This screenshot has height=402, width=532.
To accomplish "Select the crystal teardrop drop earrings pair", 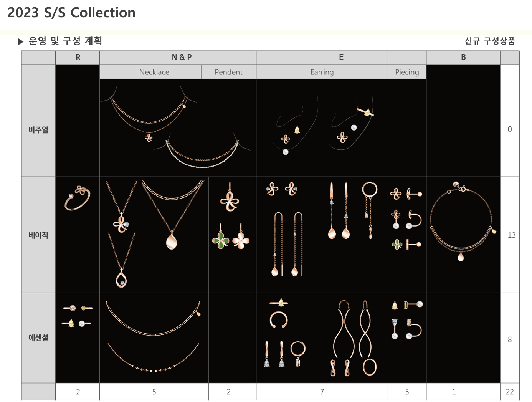I will (x=274, y=354).
